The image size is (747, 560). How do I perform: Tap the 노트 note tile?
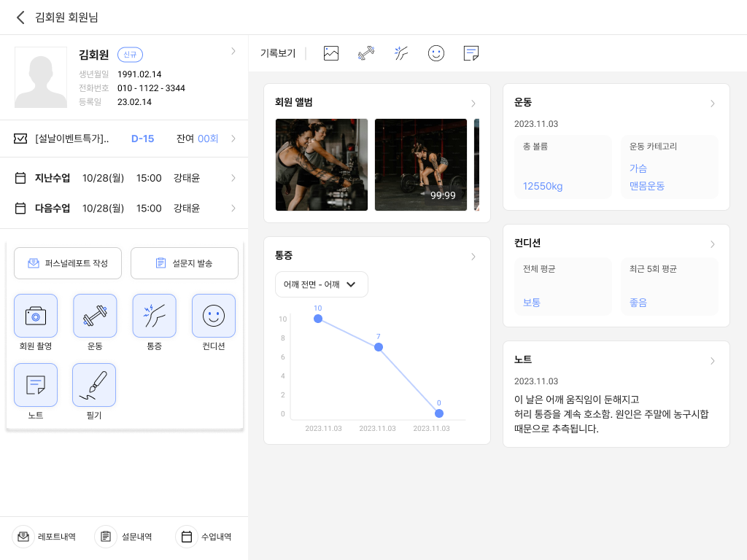coord(36,385)
